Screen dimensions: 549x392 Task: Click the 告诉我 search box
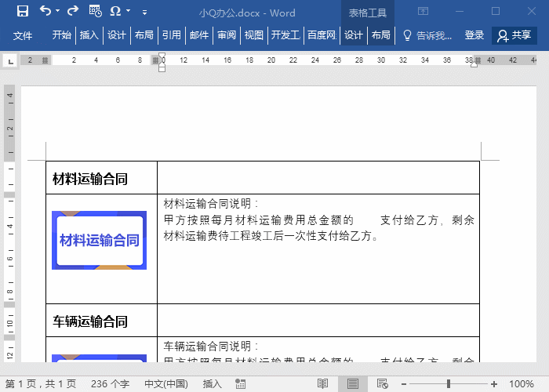click(x=427, y=35)
